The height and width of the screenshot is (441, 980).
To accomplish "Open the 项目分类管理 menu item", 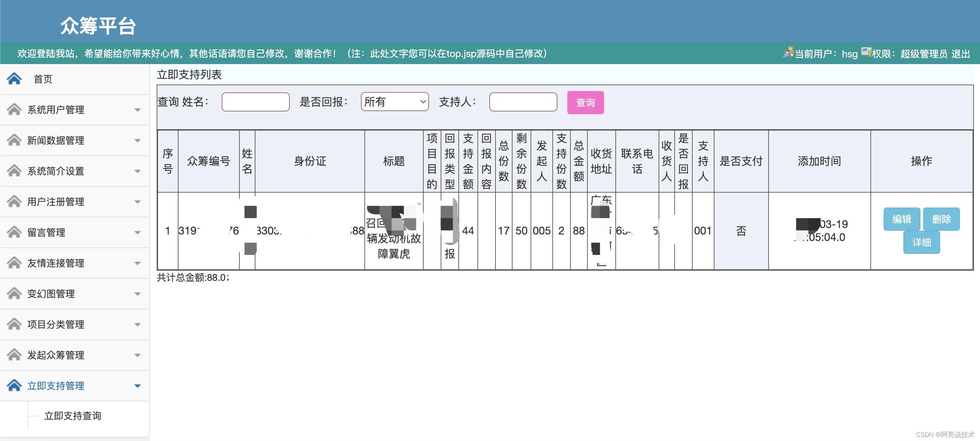I will click(56, 324).
